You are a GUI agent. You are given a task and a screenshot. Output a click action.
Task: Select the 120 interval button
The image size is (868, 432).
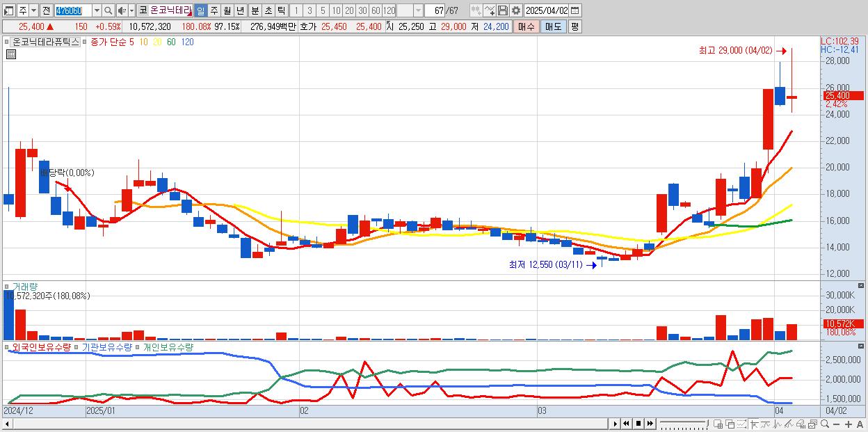point(389,10)
